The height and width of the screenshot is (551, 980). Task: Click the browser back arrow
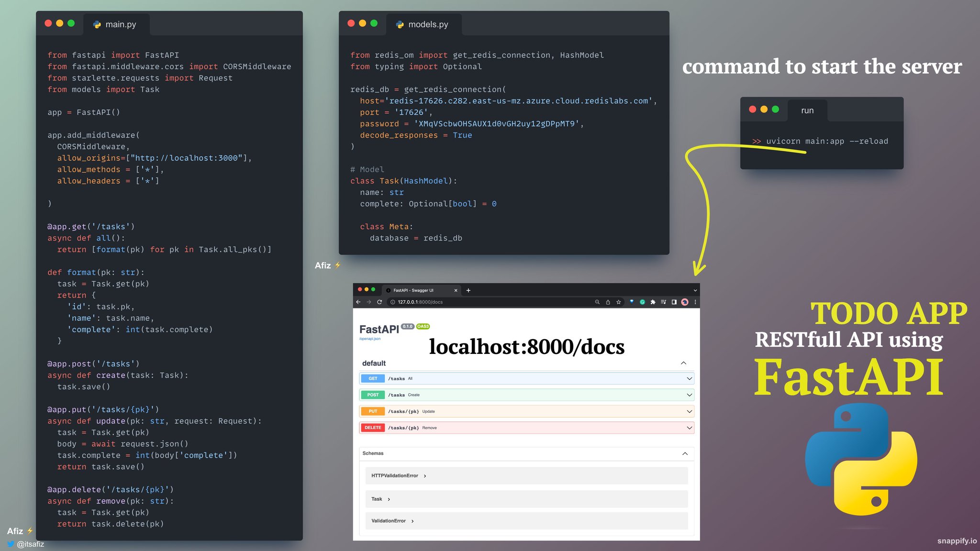click(358, 302)
